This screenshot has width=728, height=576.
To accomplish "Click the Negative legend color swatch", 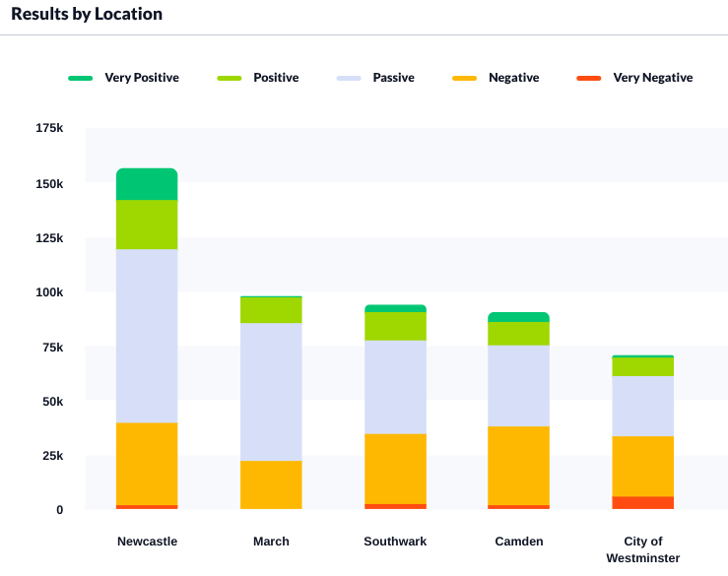I will pos(464,78).
